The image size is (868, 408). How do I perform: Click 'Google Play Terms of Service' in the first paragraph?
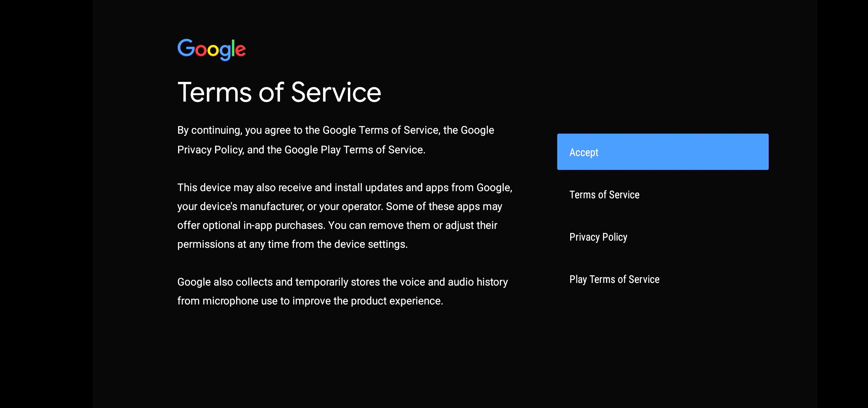coord(354,150)
